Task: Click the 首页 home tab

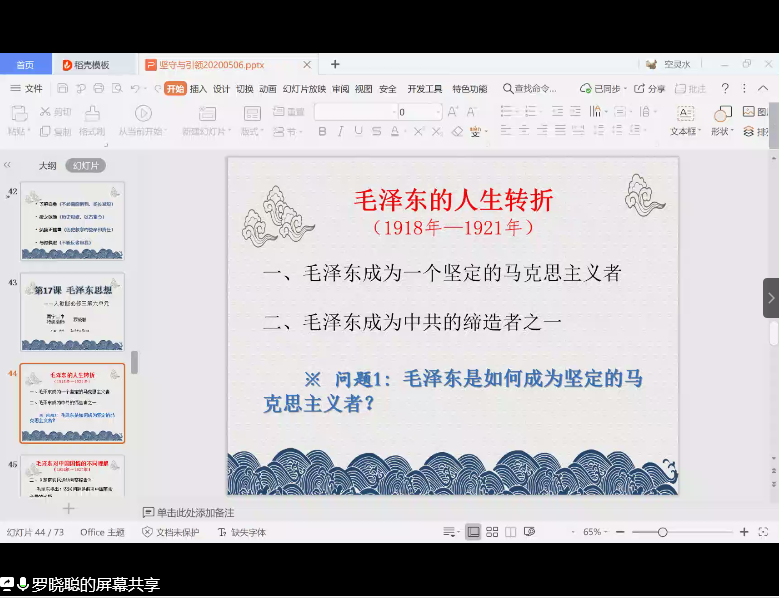Action: pyautogui.click(x=25, y=65)
